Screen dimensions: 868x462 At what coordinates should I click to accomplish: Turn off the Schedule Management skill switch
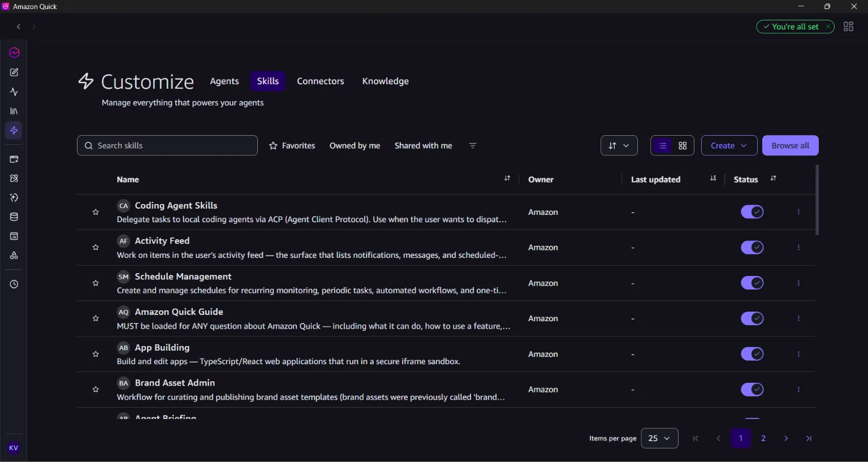pos(752,283)
